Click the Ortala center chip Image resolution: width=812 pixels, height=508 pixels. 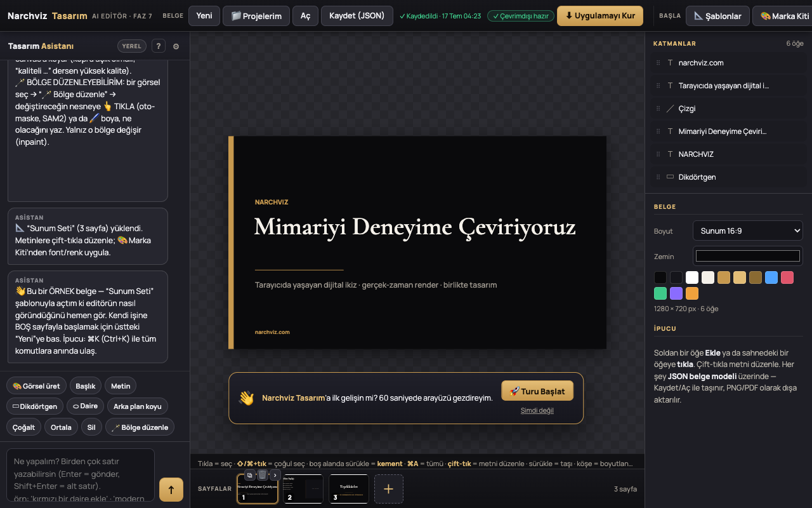(61, 427)
